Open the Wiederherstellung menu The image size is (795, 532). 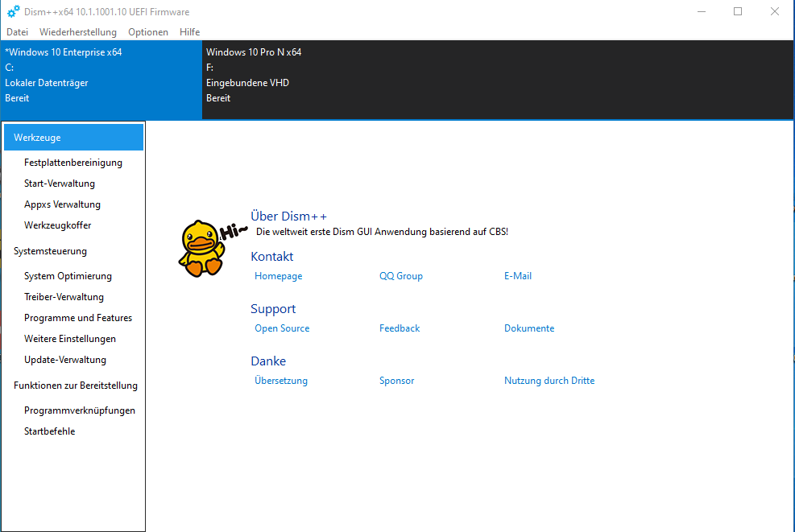tap(78, 32)
